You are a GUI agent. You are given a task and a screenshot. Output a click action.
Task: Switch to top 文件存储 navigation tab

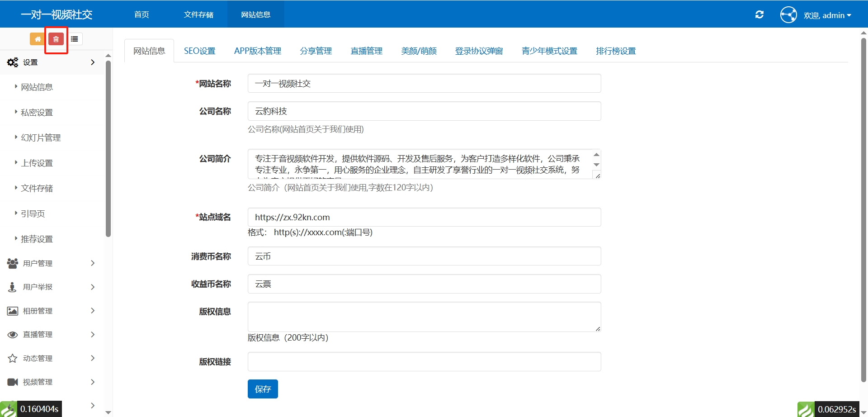point(198,14)
